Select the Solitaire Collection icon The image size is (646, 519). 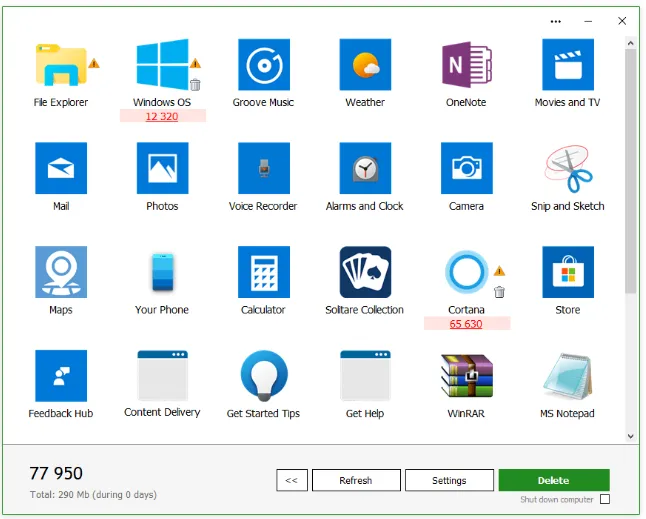point(365,272)
